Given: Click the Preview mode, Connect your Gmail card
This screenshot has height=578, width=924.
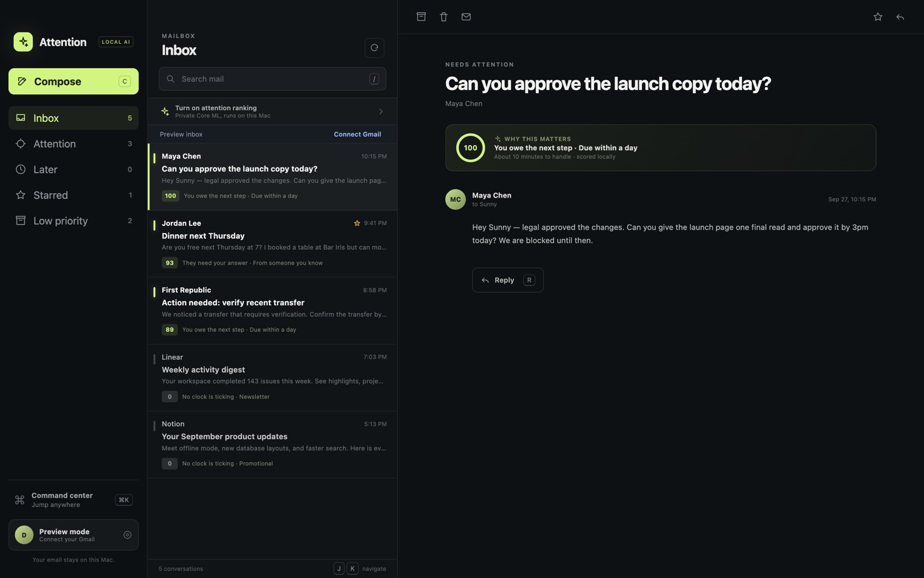Looking at the screenshot, I should pos(73,535).
